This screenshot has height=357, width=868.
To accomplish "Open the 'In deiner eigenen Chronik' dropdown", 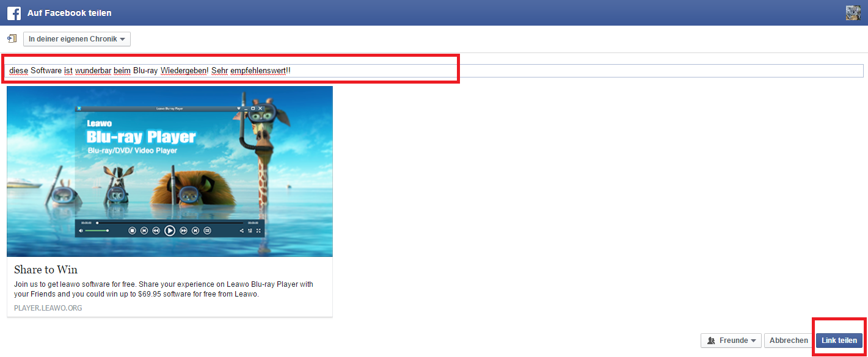I will (x=77, y=39).
